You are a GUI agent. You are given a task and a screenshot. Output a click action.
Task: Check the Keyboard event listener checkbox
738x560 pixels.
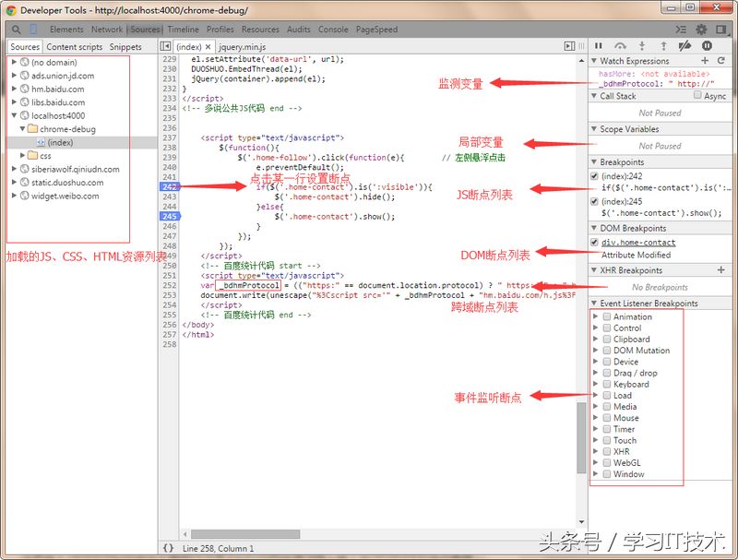(x=606, y=384)
